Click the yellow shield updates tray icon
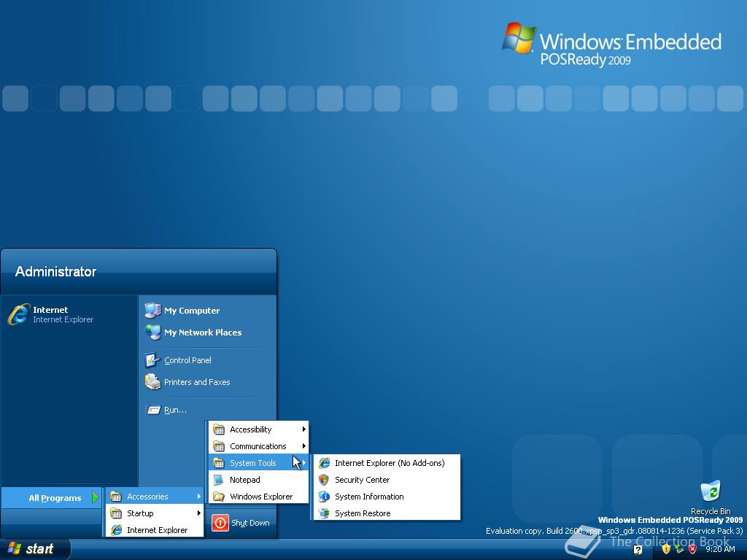This screenshot has width=747, height=560. click(666, 549)
